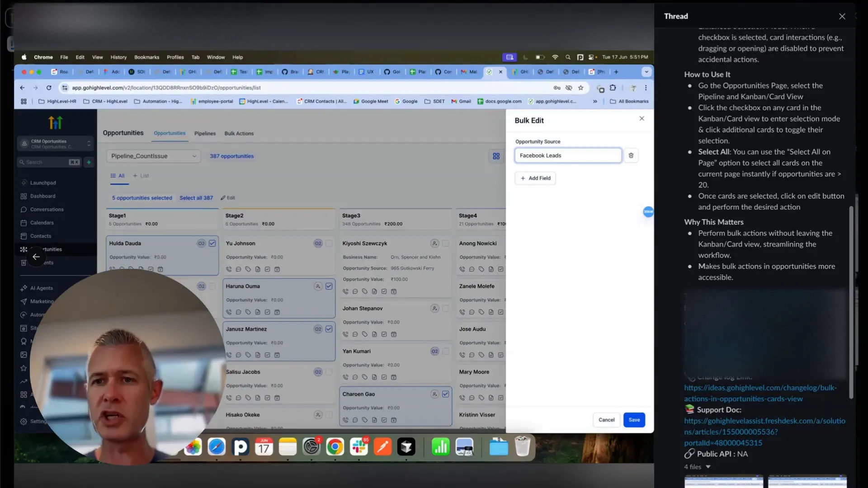
Task: Click the phone icon on Kiyoshi Szewczyk's card
Action: 345,292
